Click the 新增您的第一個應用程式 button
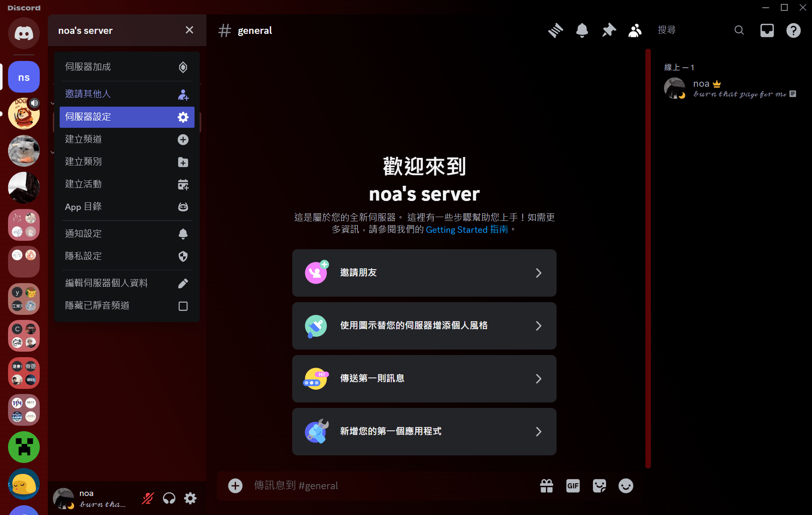Image resolution: width=812 pixels, height=515 pixels. [x=424, y=432]
